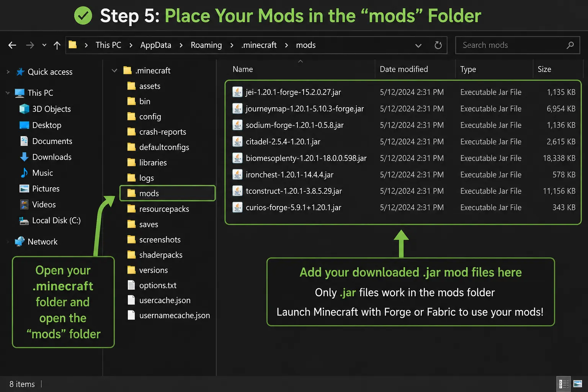Switch to details view layout
This screenshot has width=588, height=392.
[563, 384]
